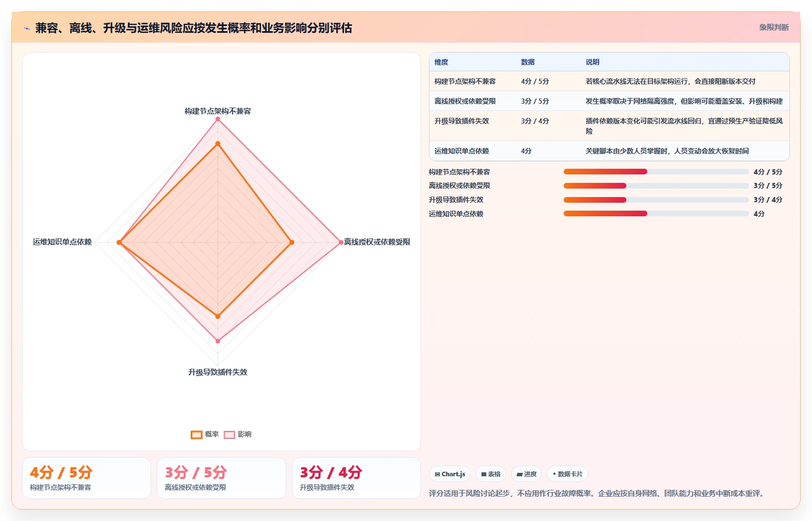Click table cell 构建节点架构不兼容
Image resolution: width=812 pixels, height=521 pixels.
465,82
